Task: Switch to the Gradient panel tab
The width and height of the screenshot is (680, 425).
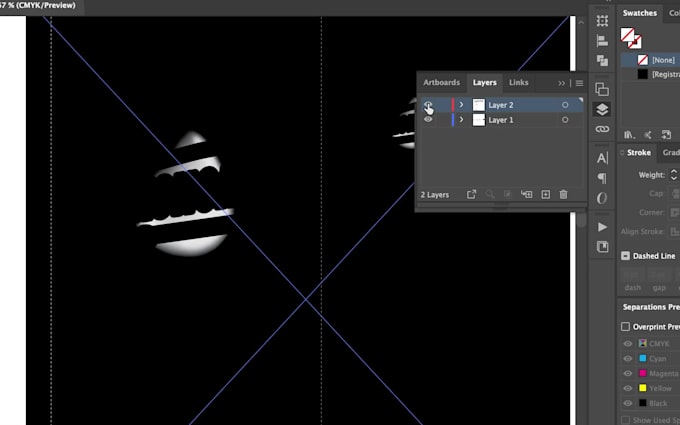Action: (670, 153)
